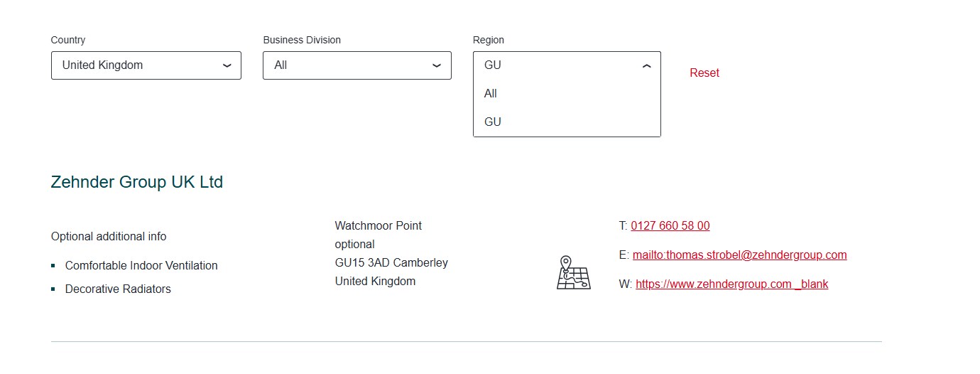
Task: Open the thomas.strobel email link
Action: [739, 255]
